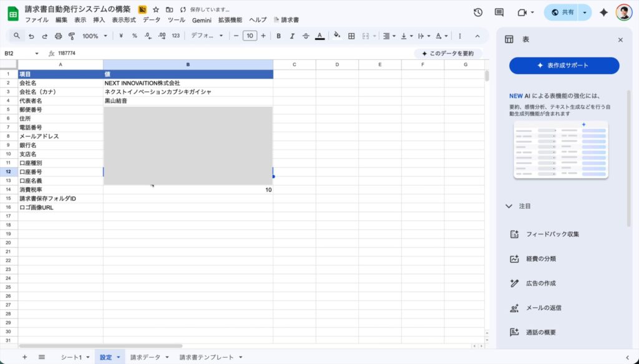Star this spreadsheet document

coord(156,9)
